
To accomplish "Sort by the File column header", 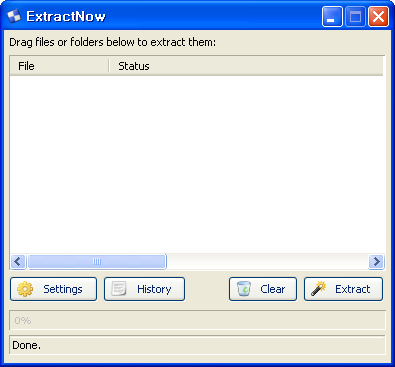I will point(59,66).
